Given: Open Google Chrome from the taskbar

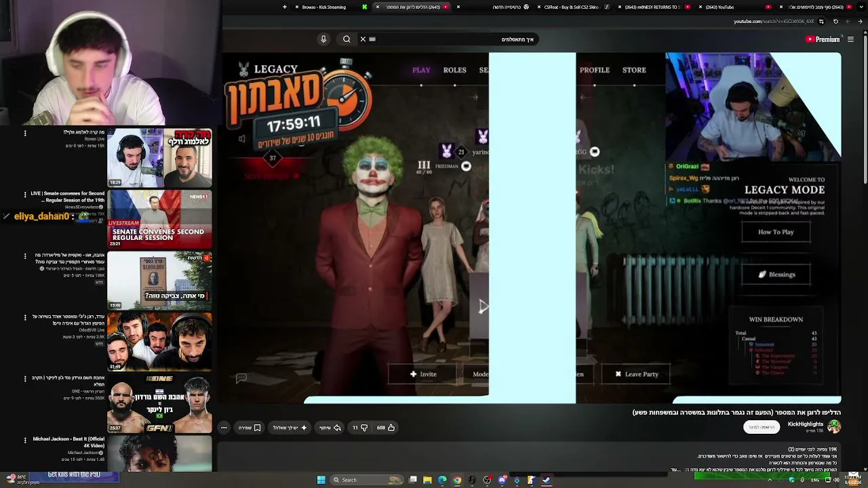Looking at the screenshot, I should coord(457,480).
